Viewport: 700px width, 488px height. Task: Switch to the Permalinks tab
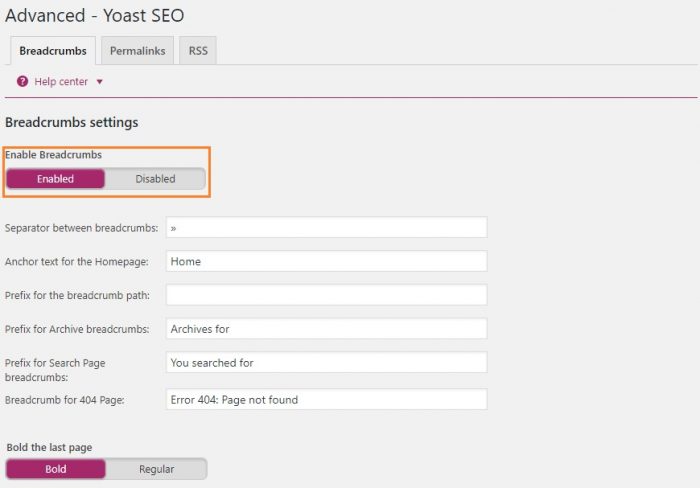point(138,51)
